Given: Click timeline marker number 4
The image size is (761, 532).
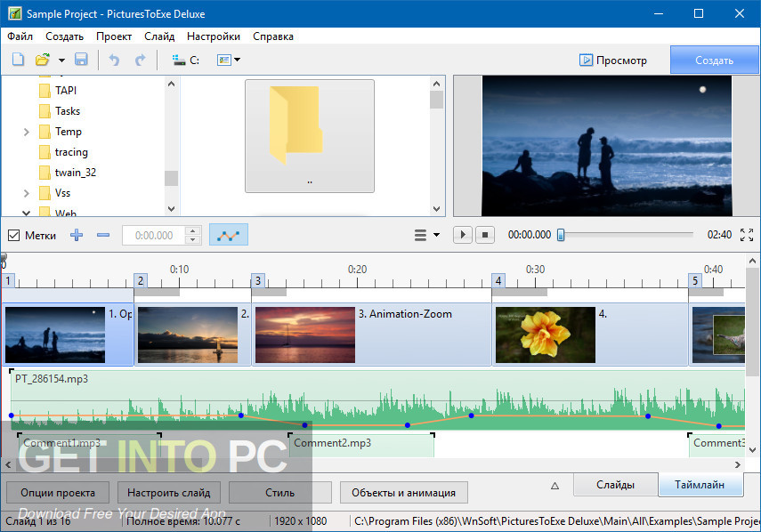Looking at the screenshot, I should tap(498, 281).
